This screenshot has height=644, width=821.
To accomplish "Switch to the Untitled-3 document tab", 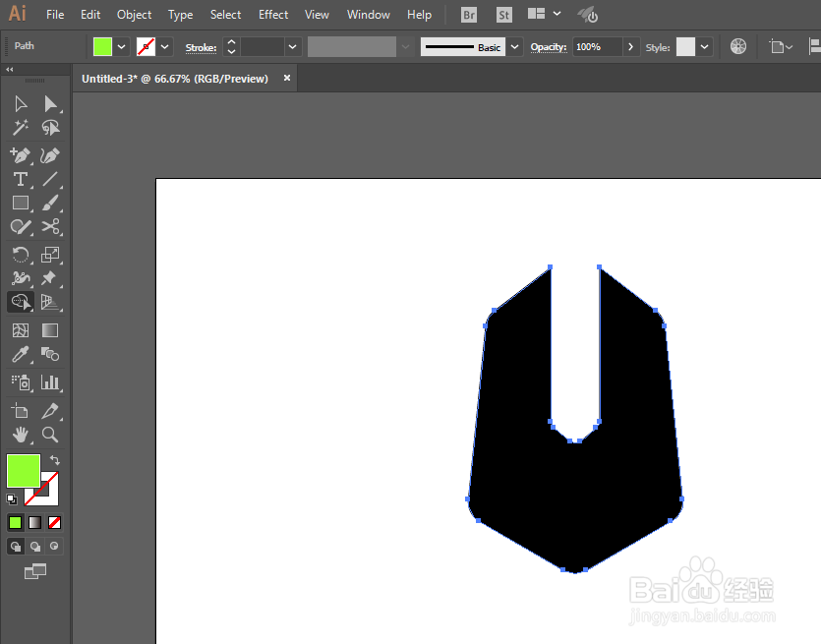I will pyautogui.click(x=175, y=79).
